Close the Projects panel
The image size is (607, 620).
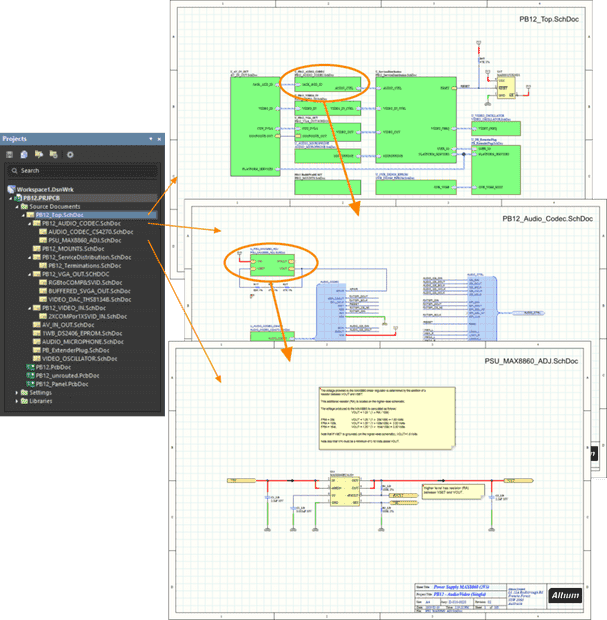click(158, 138)
